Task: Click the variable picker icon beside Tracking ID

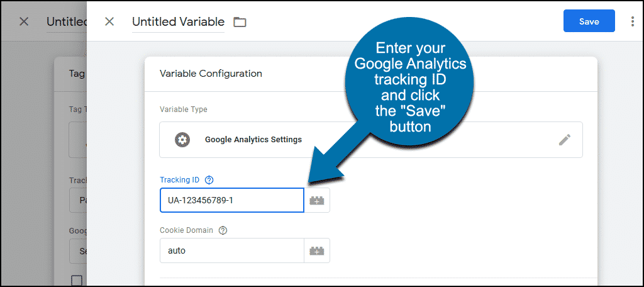Action: point(317,200)
